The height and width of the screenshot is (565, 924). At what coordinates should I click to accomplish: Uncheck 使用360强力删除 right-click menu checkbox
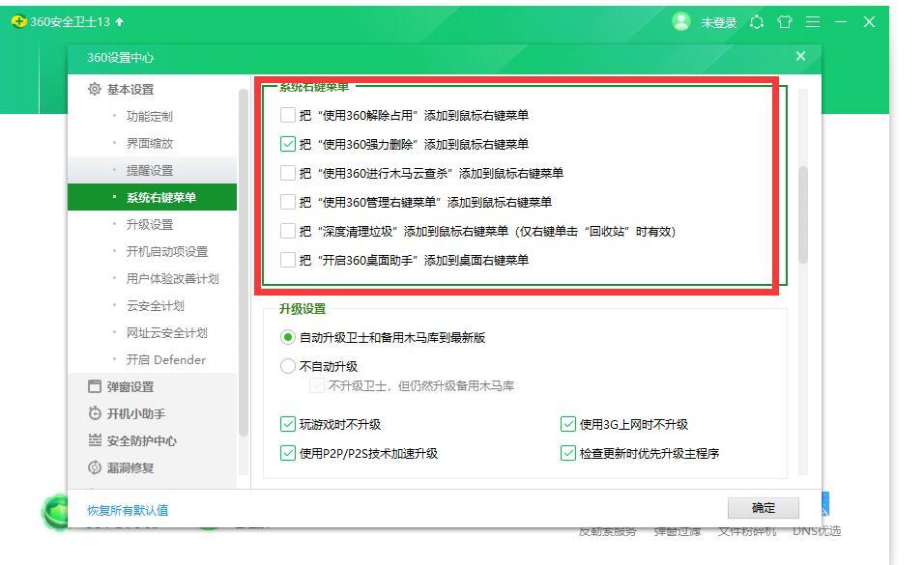coord(288,144)
